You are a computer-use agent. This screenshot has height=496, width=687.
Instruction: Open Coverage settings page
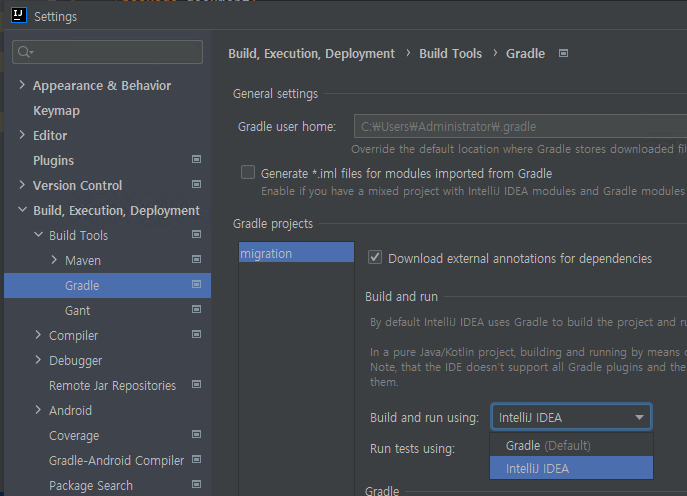coord(74,436)
